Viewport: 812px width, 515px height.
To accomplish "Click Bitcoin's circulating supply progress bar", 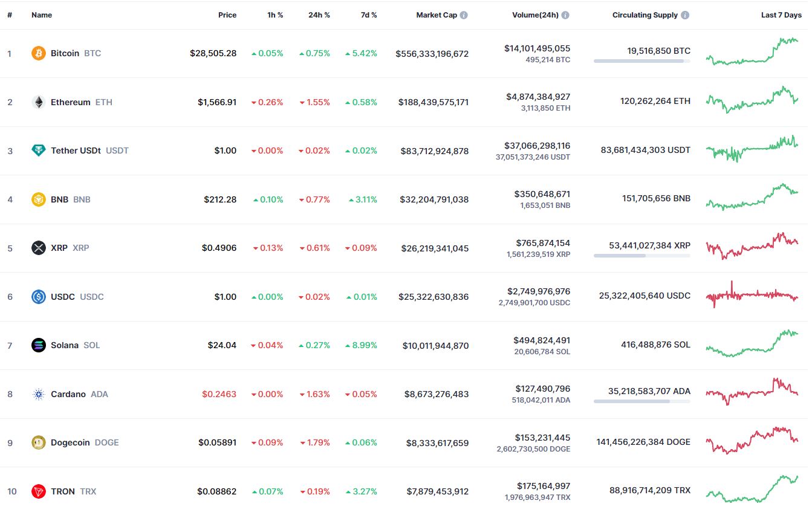I will [x=641, y=61].
